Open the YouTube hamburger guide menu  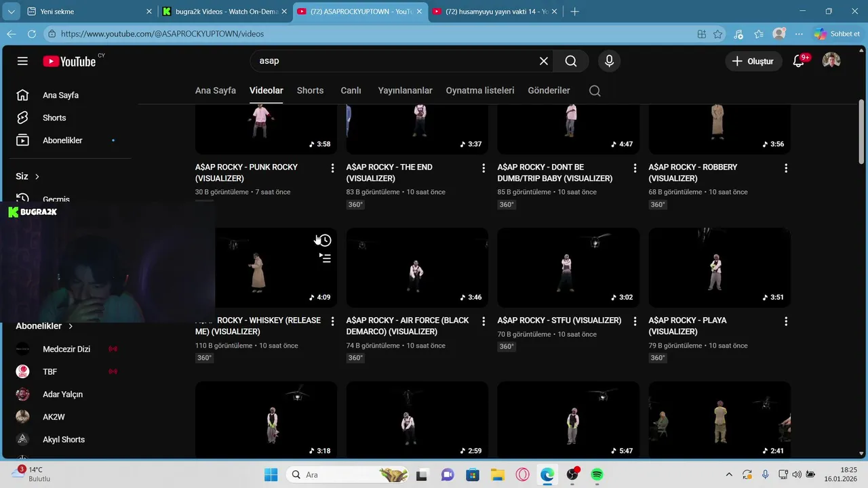pyautogui.click(x=22, y=61)
